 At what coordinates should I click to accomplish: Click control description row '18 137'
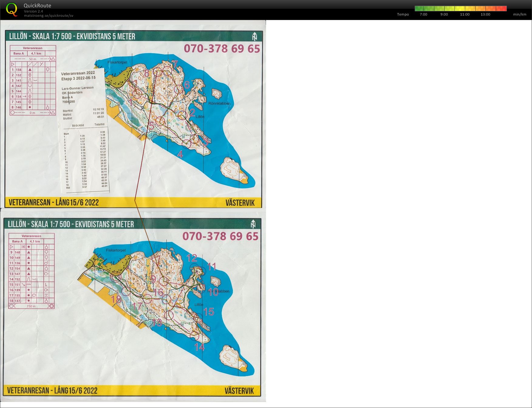click(x=32, y=301)
